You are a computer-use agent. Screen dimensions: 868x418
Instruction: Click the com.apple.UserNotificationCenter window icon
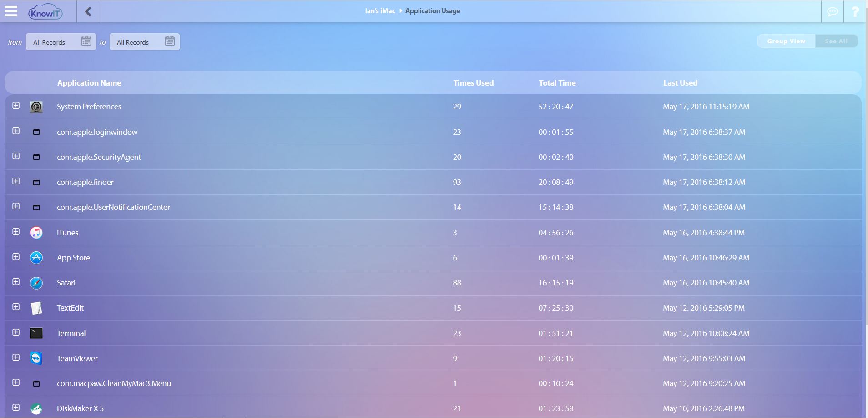[36, 207]
